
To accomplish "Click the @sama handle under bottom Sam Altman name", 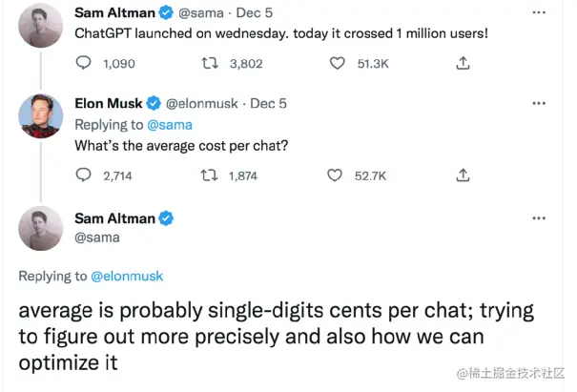I will [97, 237].
